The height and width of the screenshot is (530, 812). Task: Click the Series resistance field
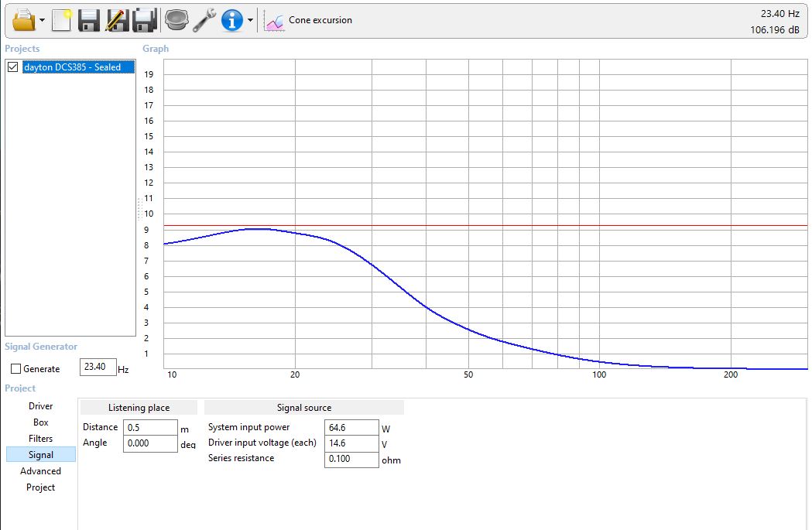pyautogui.click(x=351, y=460)
